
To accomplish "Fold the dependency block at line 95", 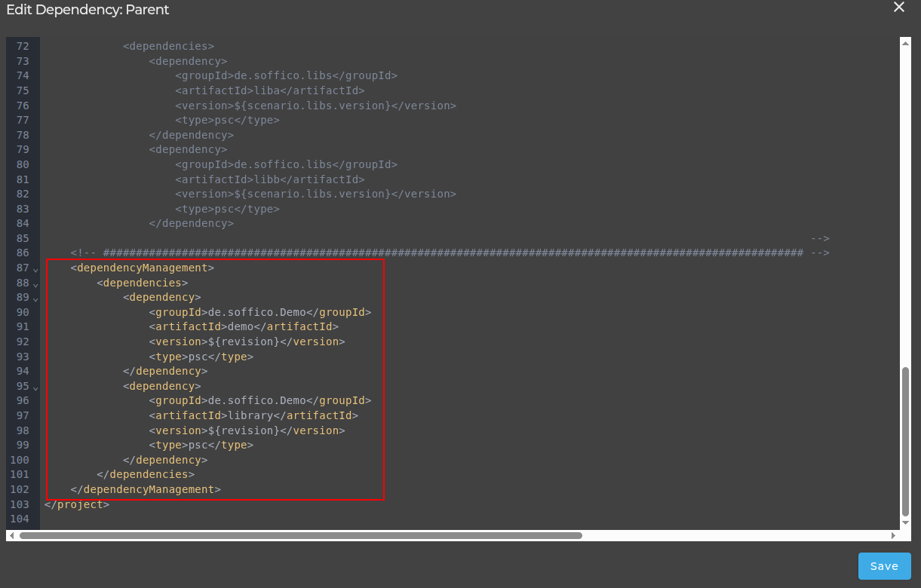I will 35,387.
